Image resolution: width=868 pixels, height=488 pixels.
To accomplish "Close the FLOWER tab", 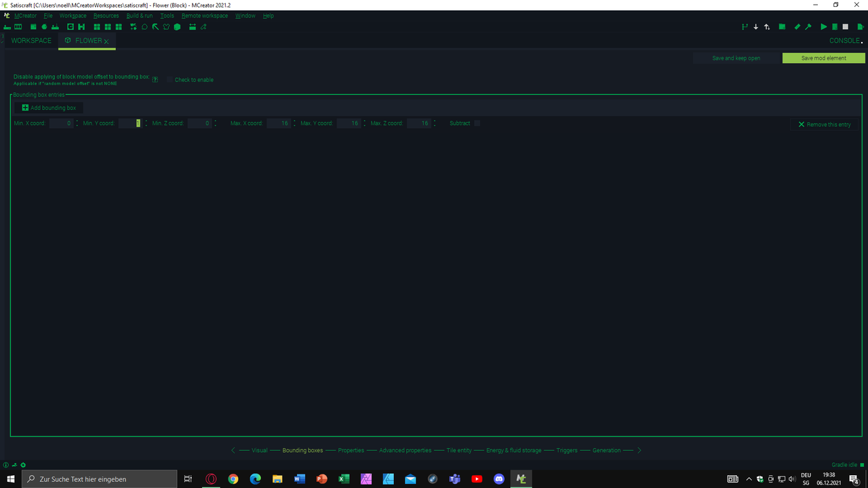I will click(106, 41).
